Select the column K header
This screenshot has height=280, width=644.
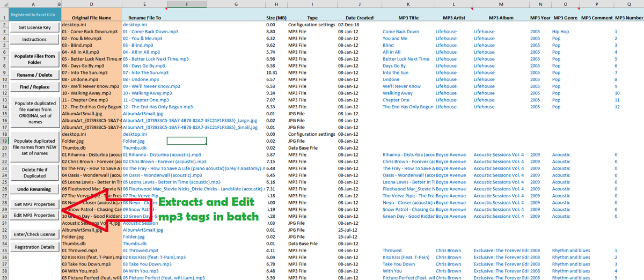408,4
